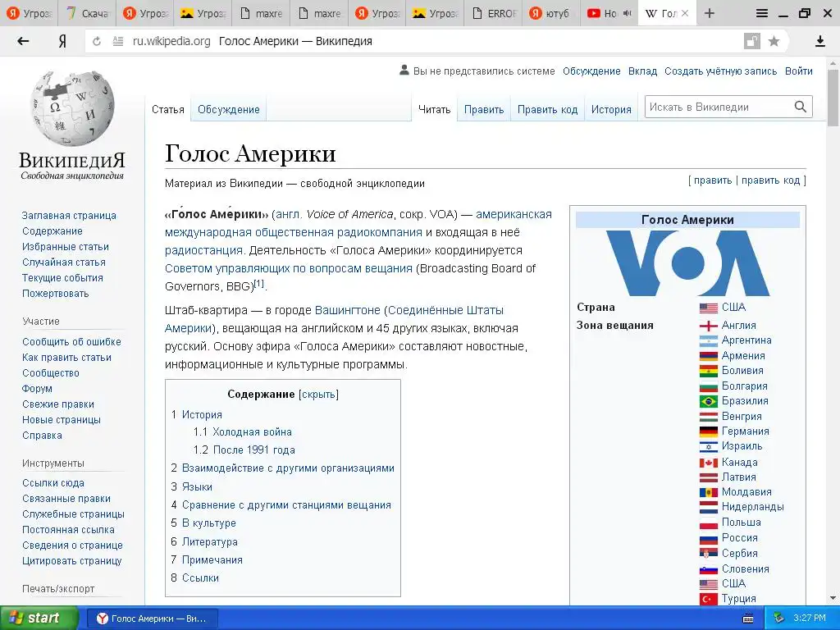Select Голос Америки taskbar button
The height and width of the screenshot is (630, 840).
tap(152, 619)
